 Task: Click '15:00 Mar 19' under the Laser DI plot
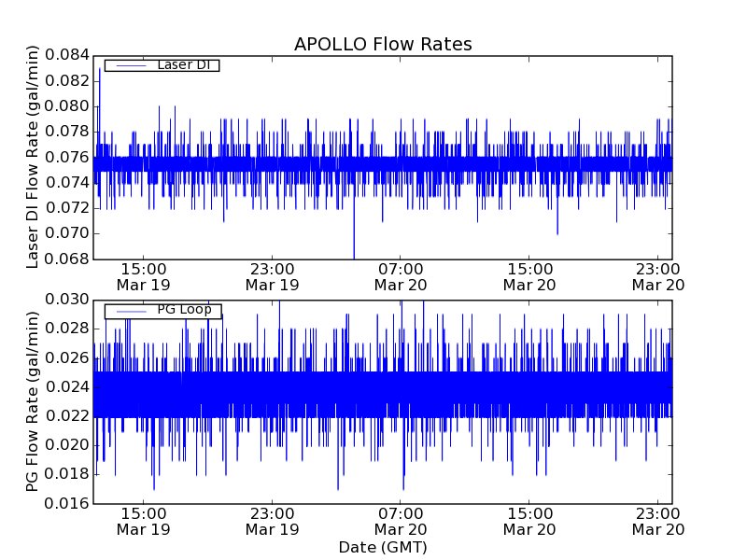(144, 277)
